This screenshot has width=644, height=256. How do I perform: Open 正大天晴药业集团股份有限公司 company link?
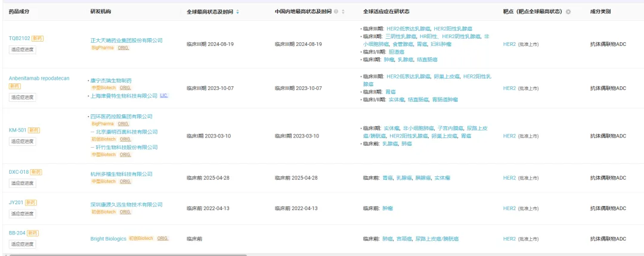[x=126, y=40]
